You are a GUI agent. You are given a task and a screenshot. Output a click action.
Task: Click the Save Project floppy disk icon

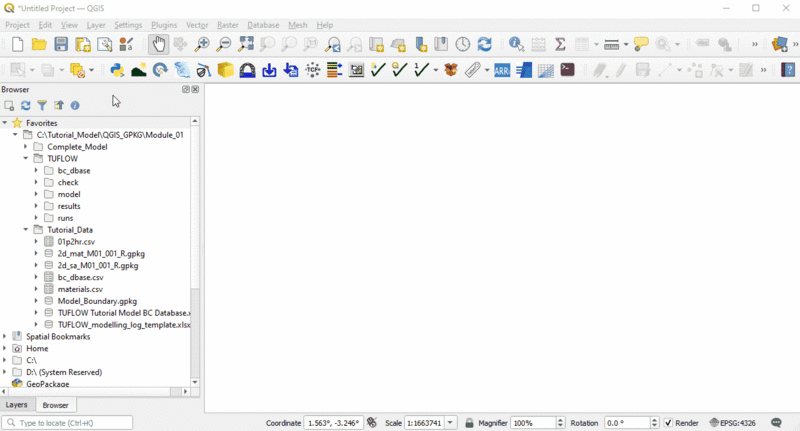(61, 45)
